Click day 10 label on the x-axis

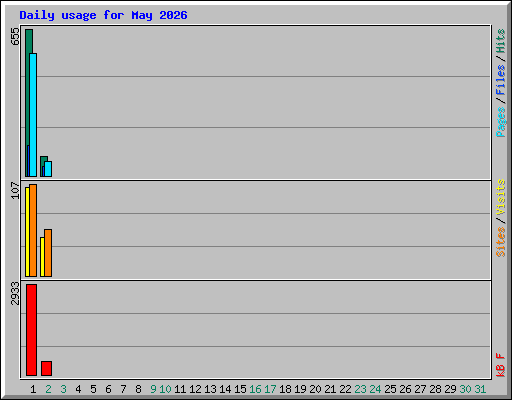pyautogui.click(x=165, y=389)
